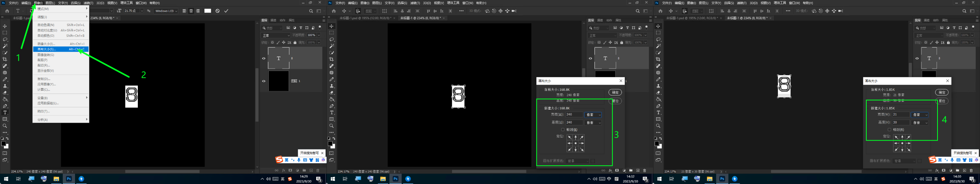Set anchor to bottom-right in the 21×30 canvas dialog

point(908,149)
